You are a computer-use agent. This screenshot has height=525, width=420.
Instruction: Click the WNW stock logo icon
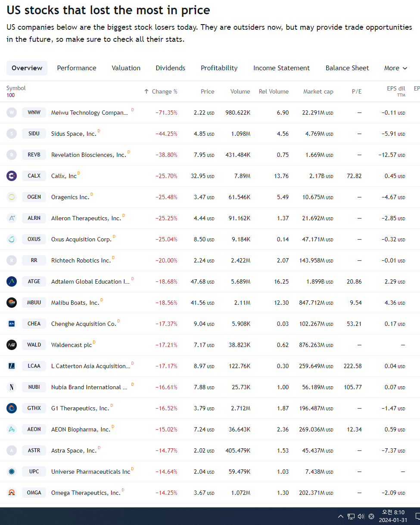click(12, 112)
